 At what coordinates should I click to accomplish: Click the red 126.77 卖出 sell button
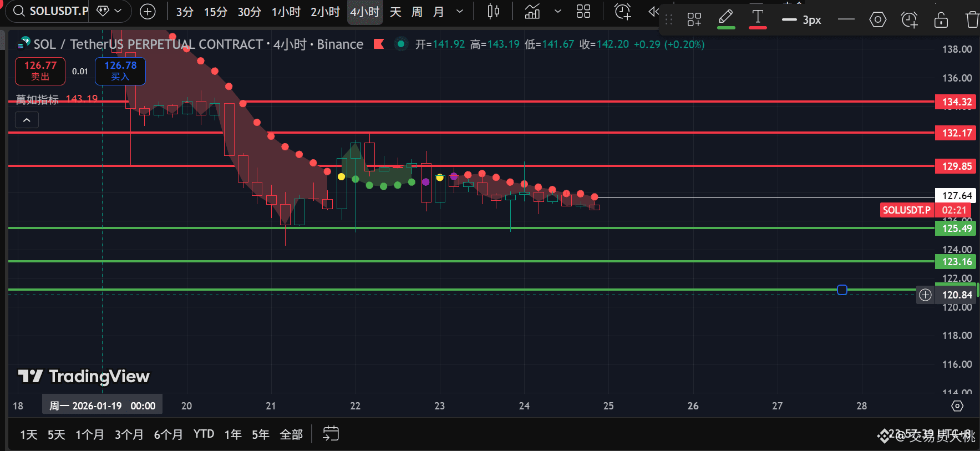pos(40,71)
